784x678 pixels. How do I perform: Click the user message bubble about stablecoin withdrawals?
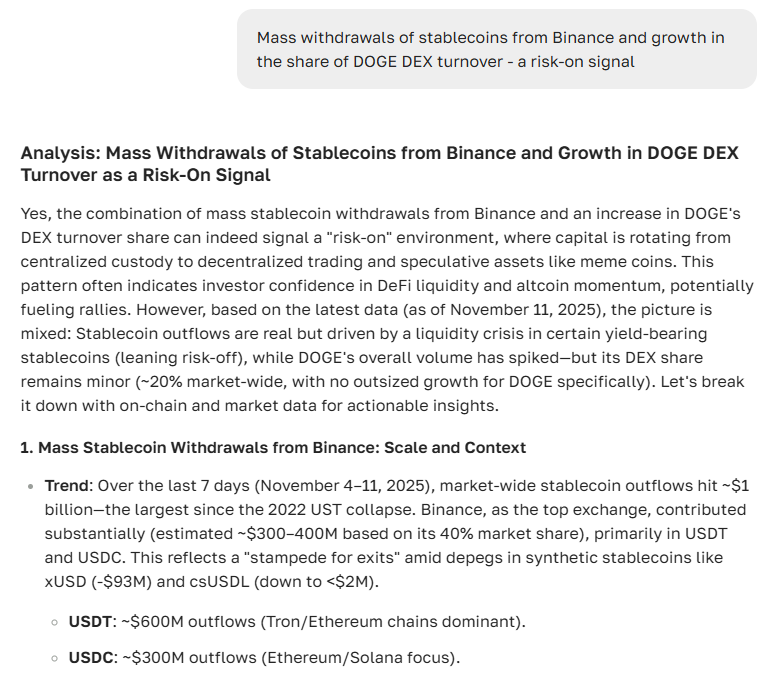pyautogui.click(x=496, y=50)
